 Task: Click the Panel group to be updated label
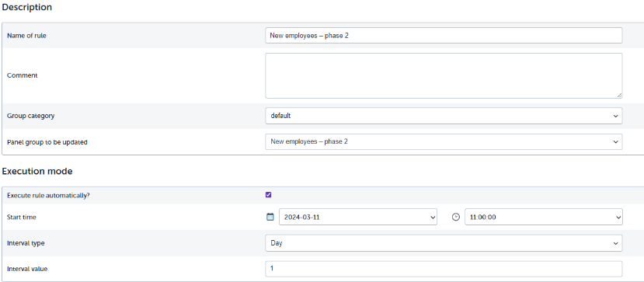click(47, 142)
